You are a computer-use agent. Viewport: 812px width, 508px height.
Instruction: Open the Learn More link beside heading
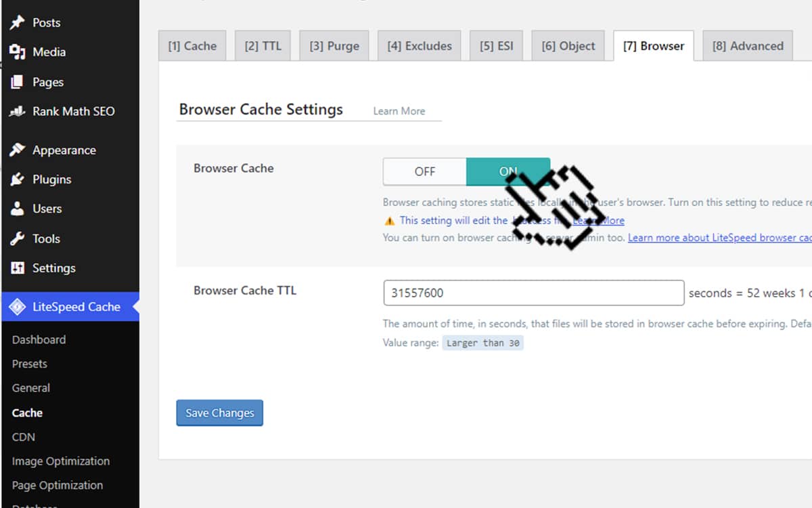399,110
